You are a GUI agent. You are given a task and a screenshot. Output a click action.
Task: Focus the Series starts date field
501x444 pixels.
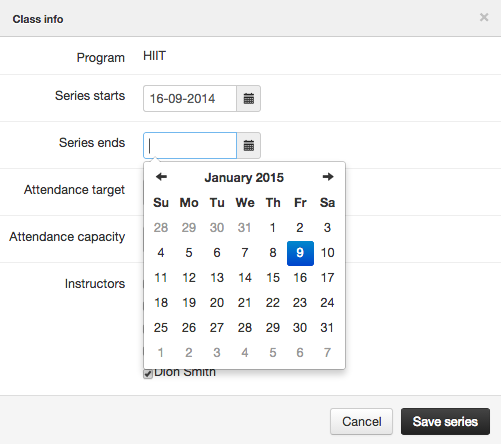pos(190,99)
